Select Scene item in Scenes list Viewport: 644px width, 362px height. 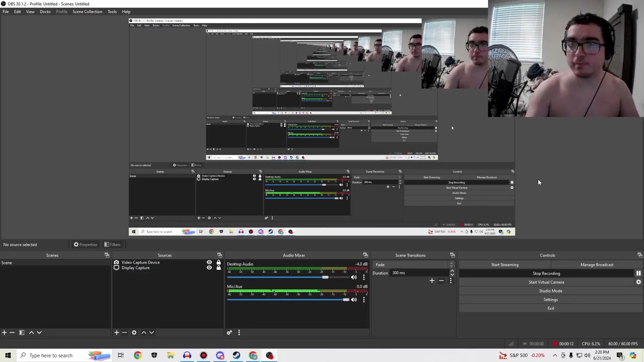pos(55,262)
